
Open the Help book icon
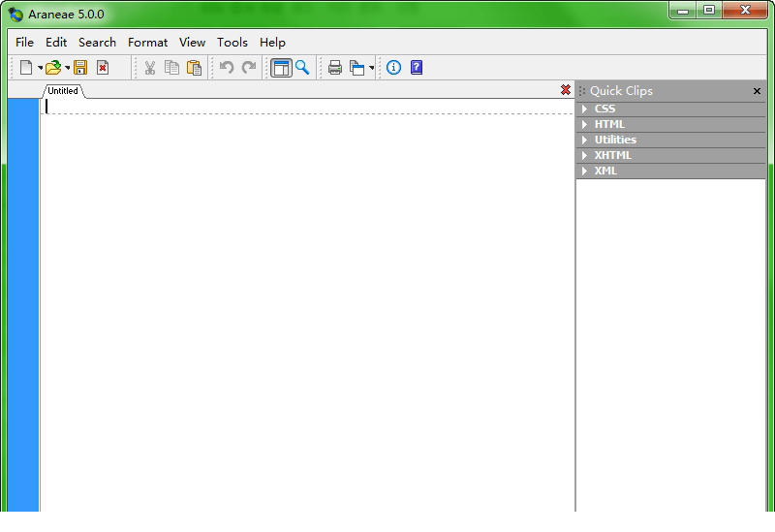point(417,68)
